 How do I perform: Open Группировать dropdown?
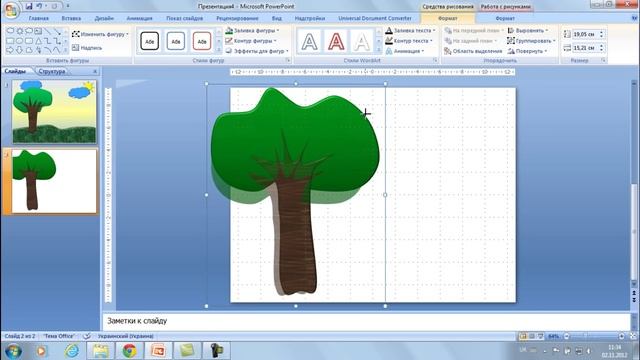tap(531, 41)
